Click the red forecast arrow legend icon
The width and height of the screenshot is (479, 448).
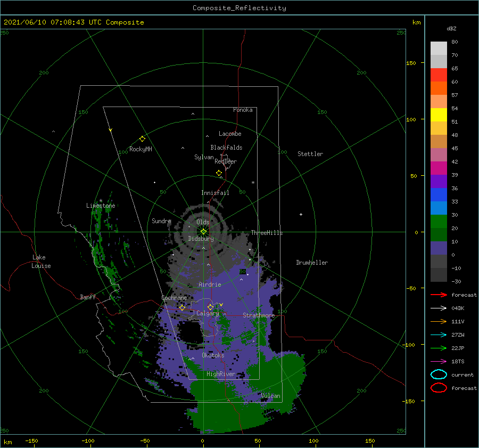439,295
